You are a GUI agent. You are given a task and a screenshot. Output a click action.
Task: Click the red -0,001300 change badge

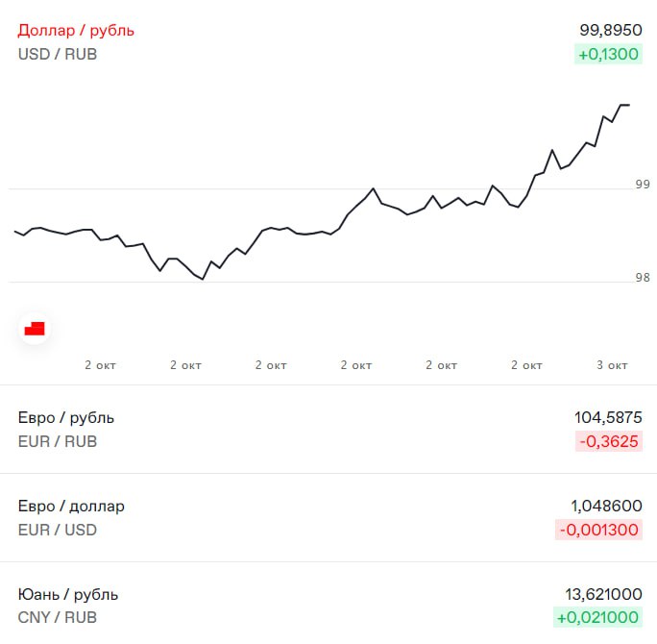point(598,530)
